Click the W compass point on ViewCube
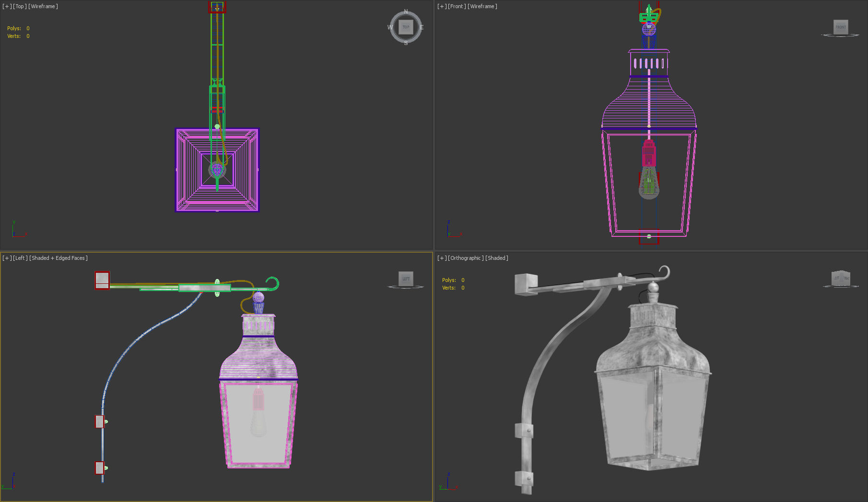This screenshot has width=868, height=502. (390, 27)
